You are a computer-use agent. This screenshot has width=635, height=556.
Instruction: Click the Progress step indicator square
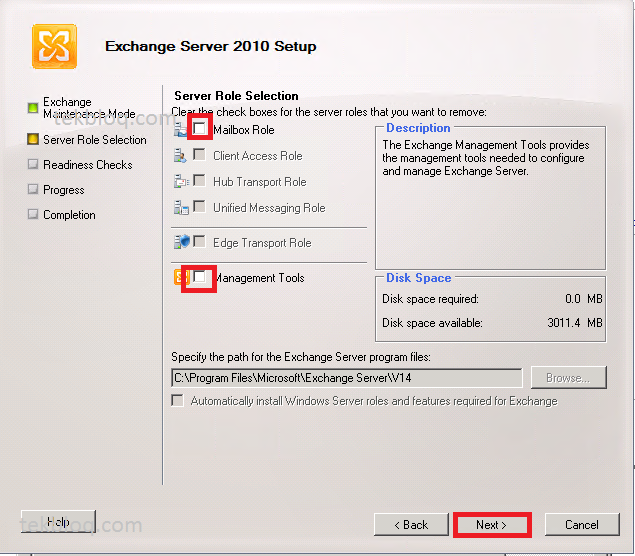(33, 189)
